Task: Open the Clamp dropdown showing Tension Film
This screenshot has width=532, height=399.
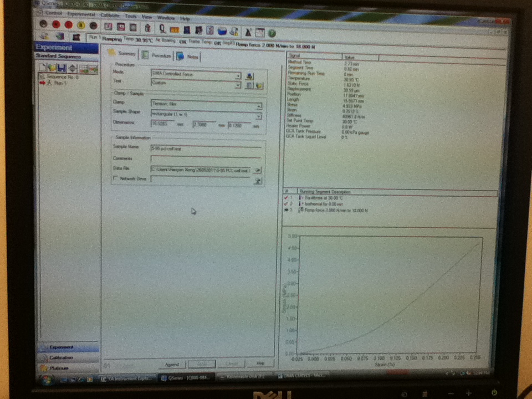Action: [259, 106]
